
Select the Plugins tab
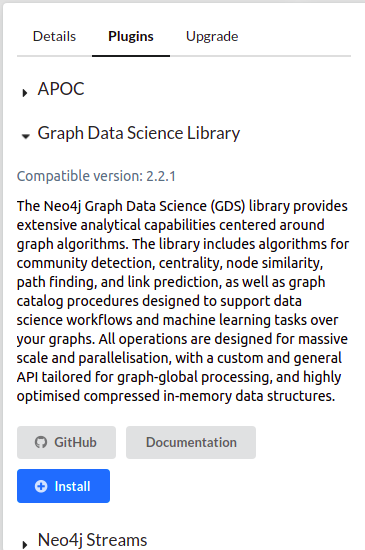131,36
